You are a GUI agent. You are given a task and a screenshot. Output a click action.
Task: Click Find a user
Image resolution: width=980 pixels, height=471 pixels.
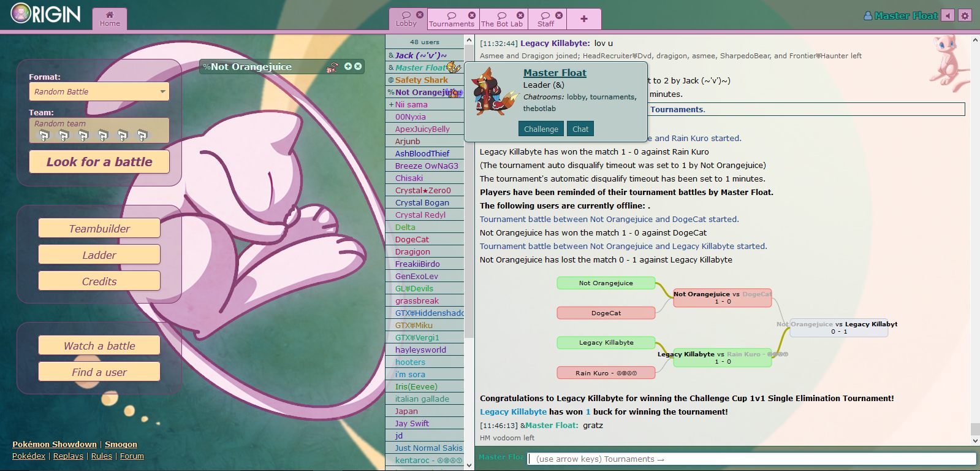click(x=99, y=372)
